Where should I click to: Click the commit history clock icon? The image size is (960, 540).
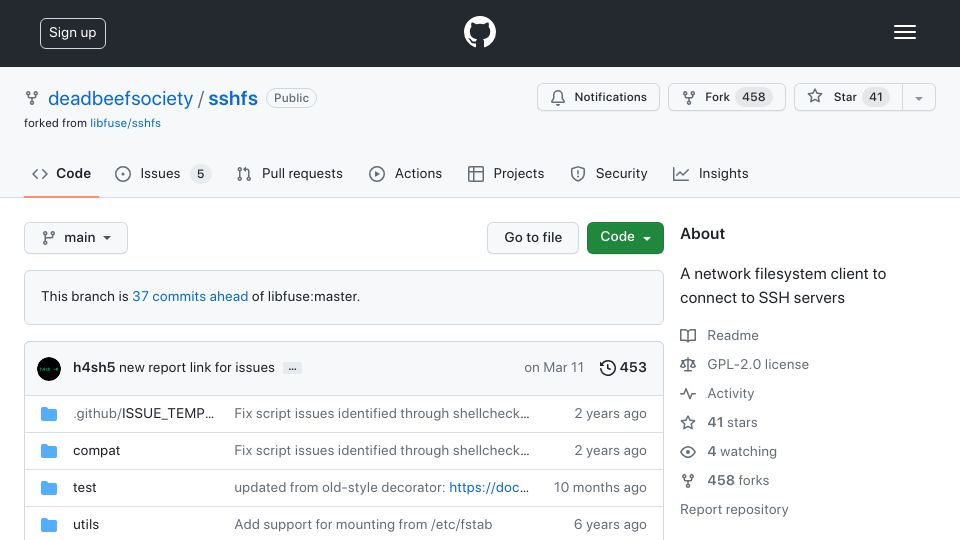(x=607, y=368)
